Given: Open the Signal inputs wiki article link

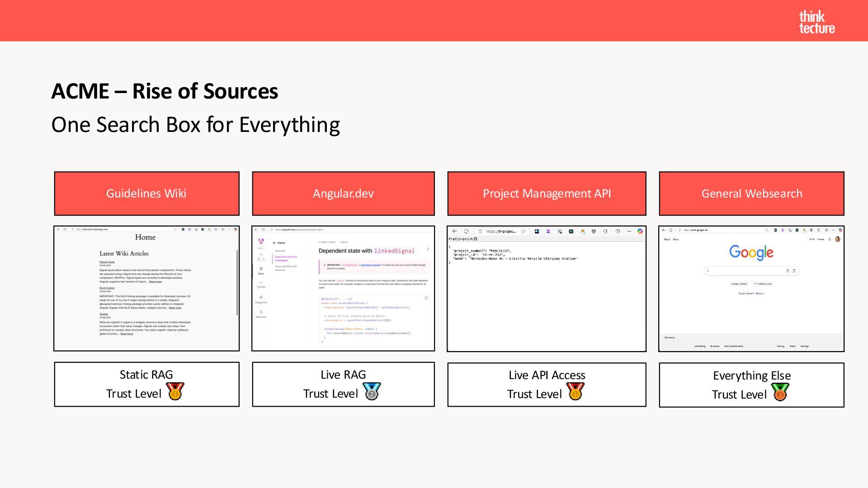Looking at the screenshot, I should point(107,262).
